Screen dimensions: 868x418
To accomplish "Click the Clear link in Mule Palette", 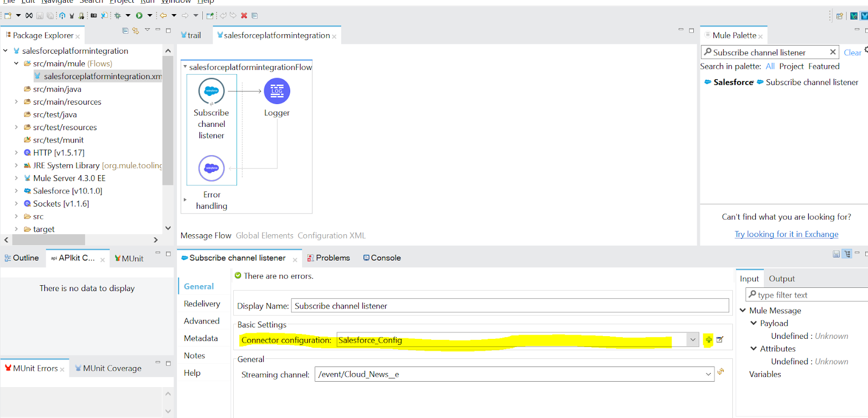I will [852, 53].
